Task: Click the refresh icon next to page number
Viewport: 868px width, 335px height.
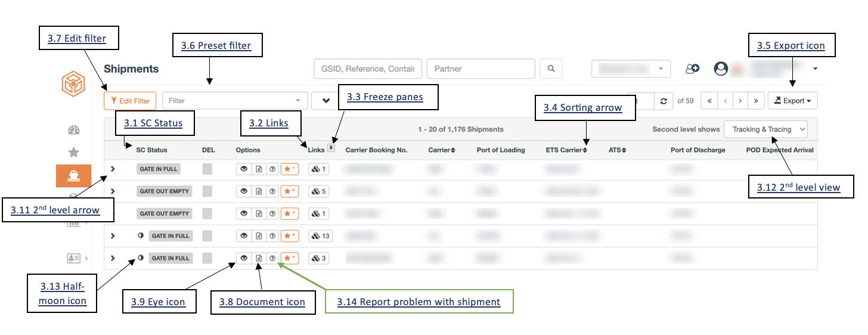Action: pos(664,101)
